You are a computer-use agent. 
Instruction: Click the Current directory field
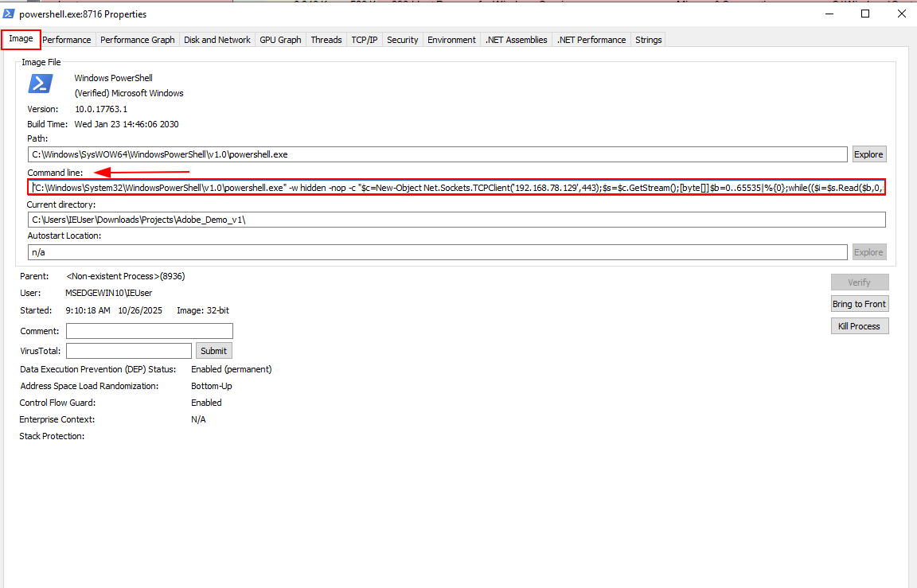[457, 220]
